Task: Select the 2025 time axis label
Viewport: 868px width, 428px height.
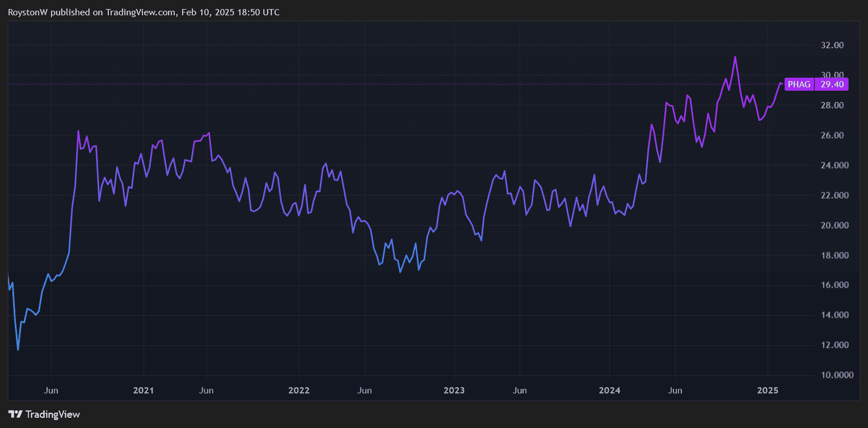Action: click(x=768, y=391)
